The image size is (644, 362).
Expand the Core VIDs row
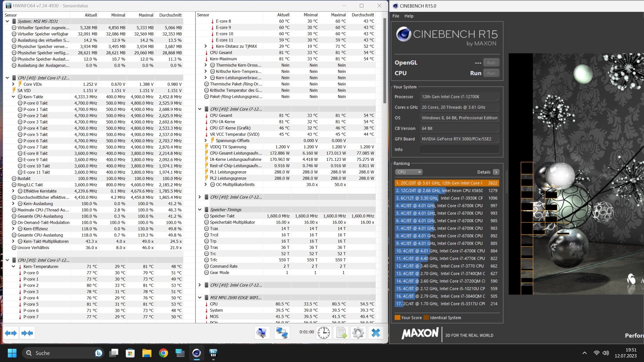point(13,84)
